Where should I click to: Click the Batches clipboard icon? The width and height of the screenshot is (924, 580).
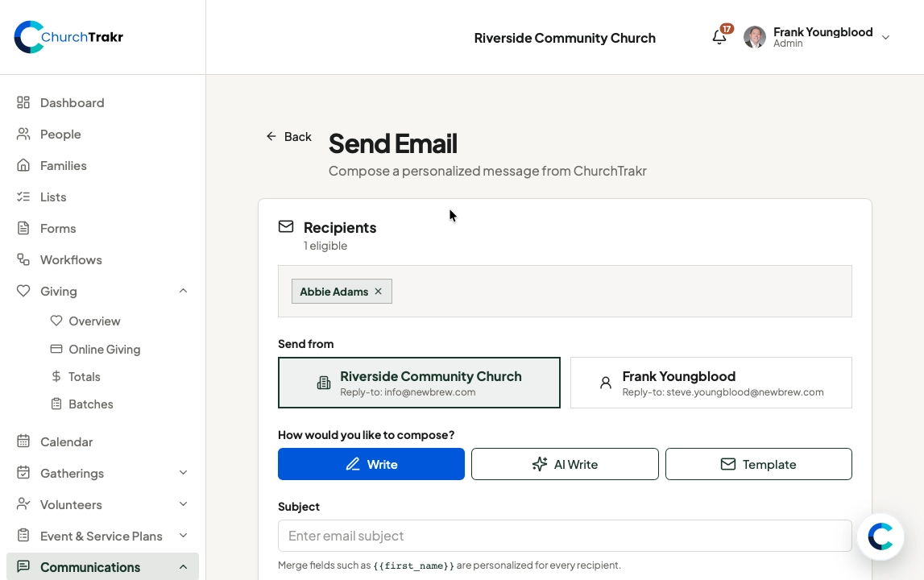(56, 404)
